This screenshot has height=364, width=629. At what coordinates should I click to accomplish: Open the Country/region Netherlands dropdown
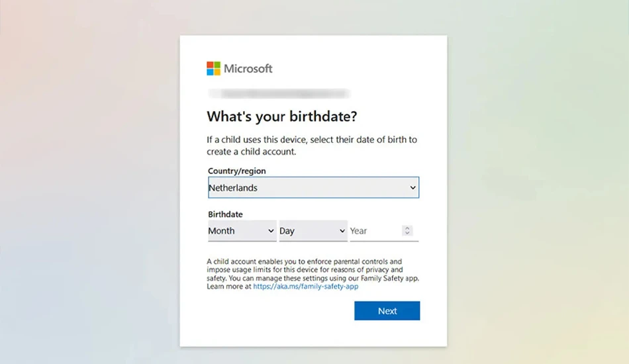(x=313, y=187)
